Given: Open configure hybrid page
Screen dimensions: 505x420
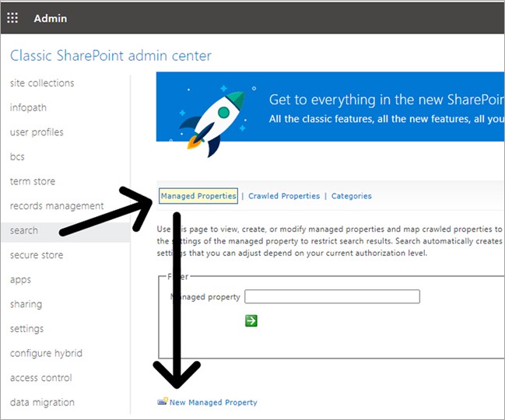Looking at the screenshot, I should coord(46,353).
